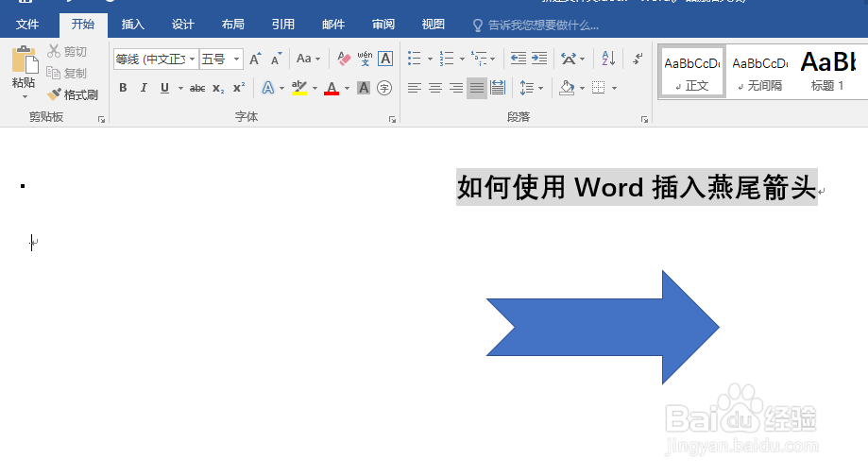The width and height of the screenshot is (868, 476).
Task: Click the distributed alignment icon
Action: point(498,88)
